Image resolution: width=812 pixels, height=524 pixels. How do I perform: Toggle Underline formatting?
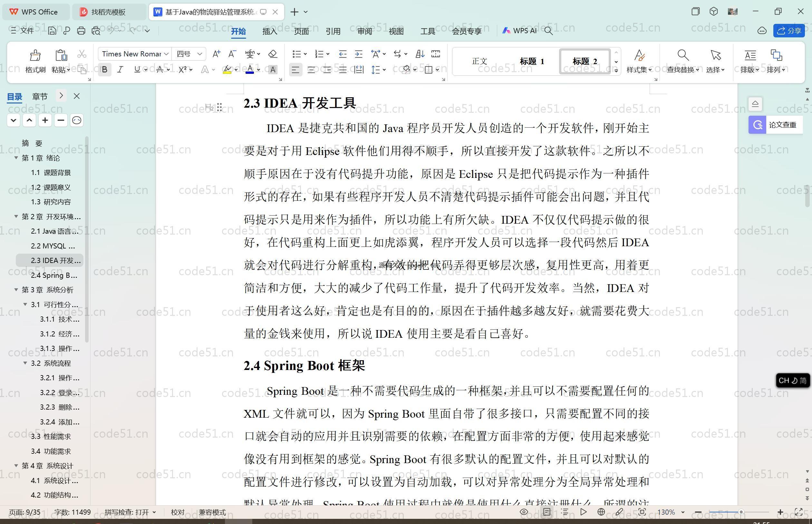[x=137, y=70]
